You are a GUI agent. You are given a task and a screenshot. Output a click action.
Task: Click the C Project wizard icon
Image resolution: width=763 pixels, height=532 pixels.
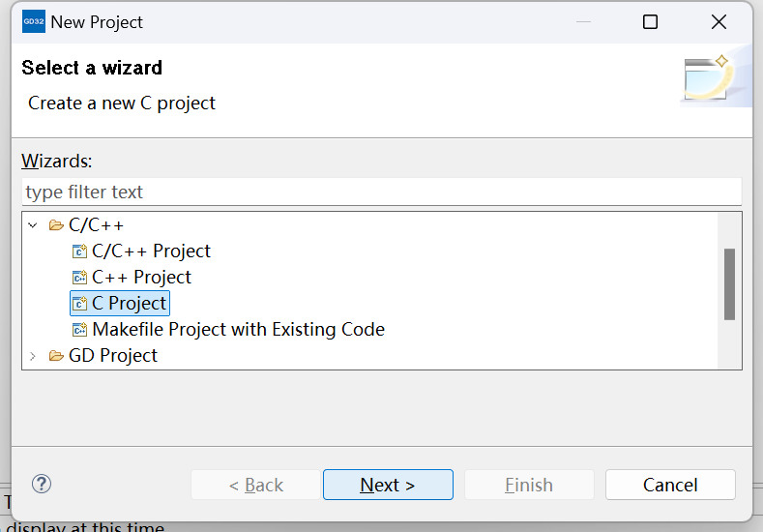coord(79,304)
